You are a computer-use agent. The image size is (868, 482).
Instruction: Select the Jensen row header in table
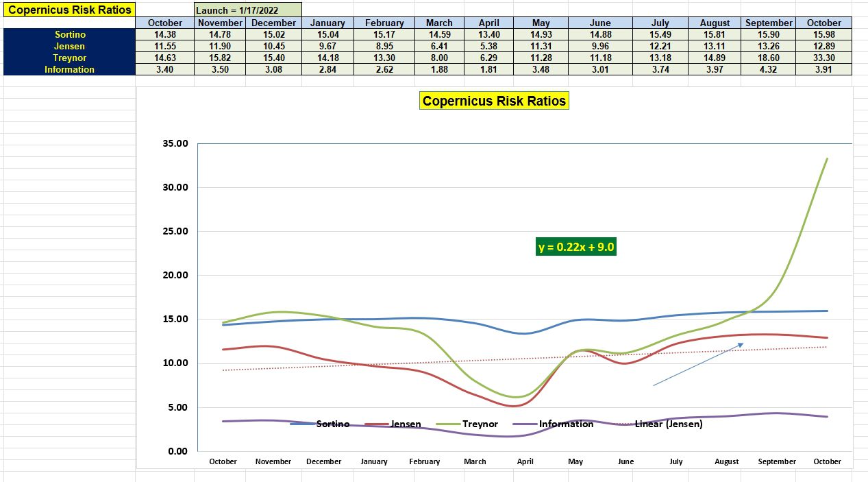coord(69,46)
